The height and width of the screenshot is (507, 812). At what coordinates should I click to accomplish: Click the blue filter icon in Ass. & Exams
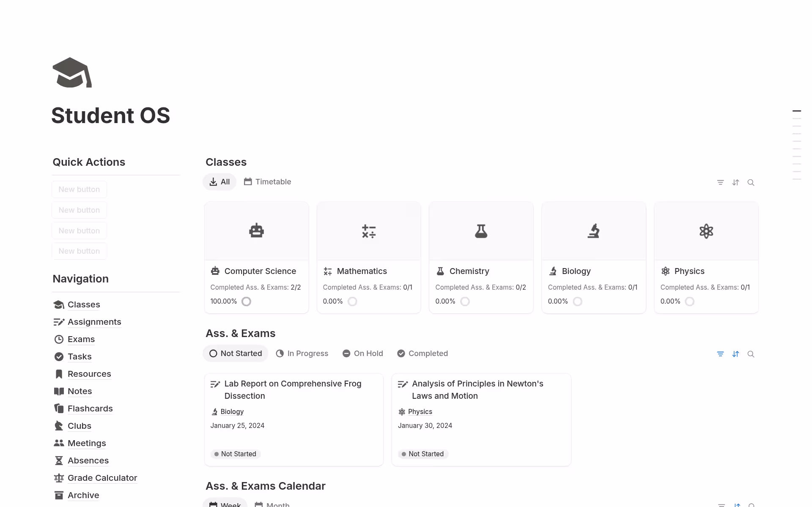pos(720,354)
